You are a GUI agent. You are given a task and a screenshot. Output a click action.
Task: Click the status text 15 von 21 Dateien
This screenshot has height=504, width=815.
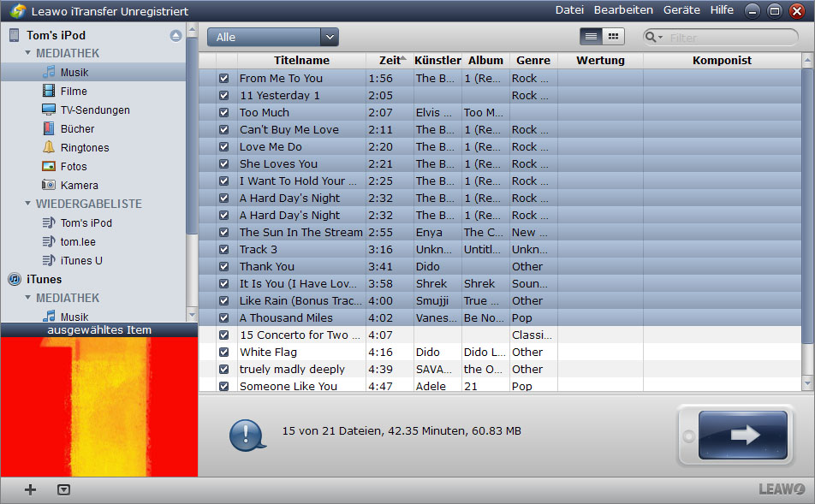[402, 430]
